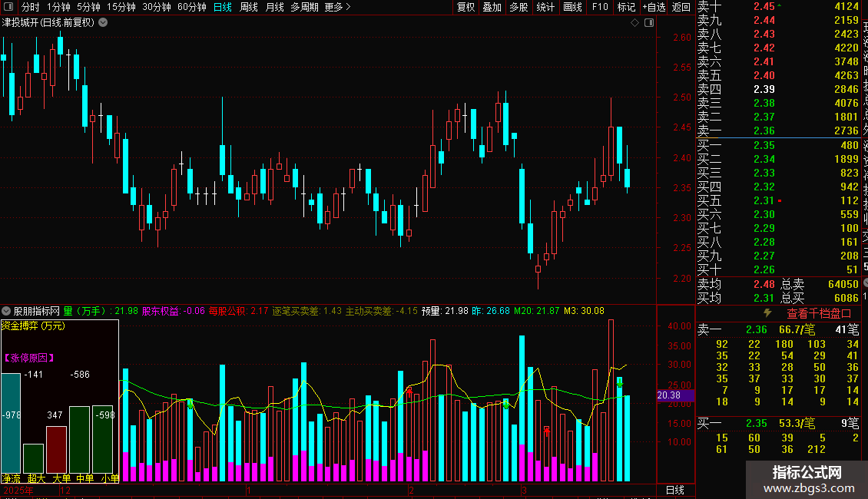Click the 股东权益 -0.06 readout
Image resolution: width=868 pixels, height=499 pixels.
pyautogui.click(x=174, y=311)
